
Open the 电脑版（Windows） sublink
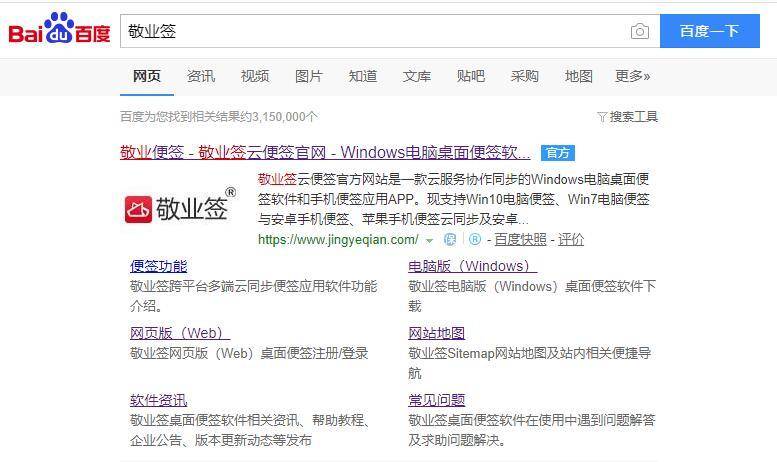[472, 266]
